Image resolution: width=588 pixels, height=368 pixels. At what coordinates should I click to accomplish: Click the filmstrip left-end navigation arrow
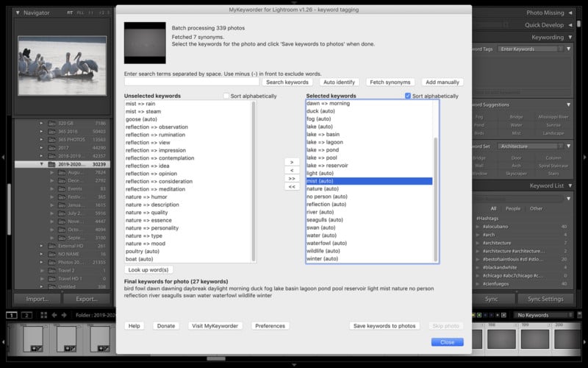pyautogui.click(x=4, y=342)
